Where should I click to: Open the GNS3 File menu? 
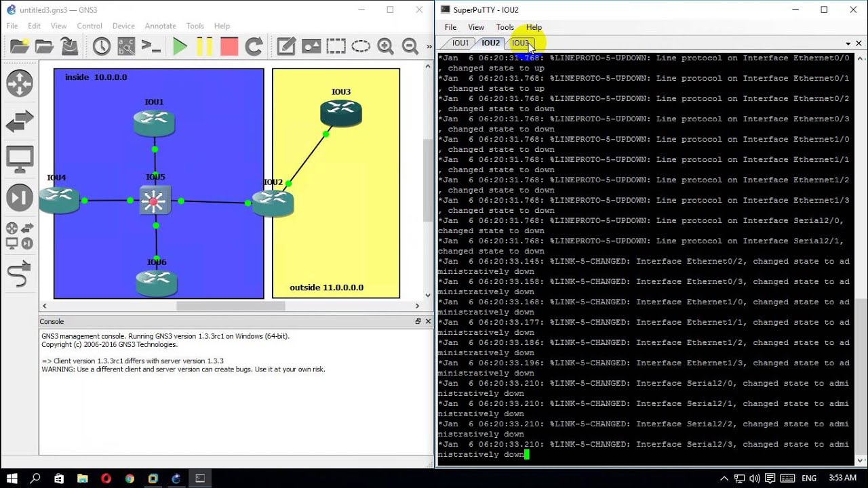pos(12,26)
